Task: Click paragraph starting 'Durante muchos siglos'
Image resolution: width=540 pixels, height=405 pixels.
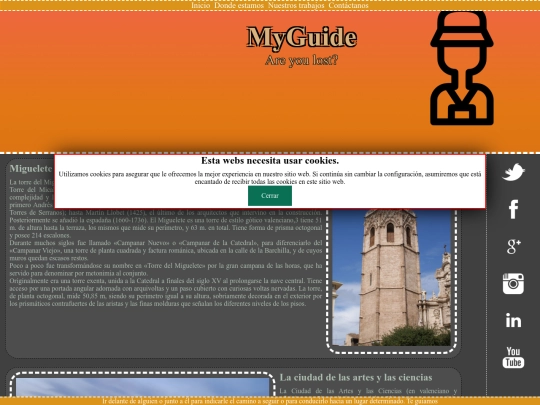Action: coord(166,250)
